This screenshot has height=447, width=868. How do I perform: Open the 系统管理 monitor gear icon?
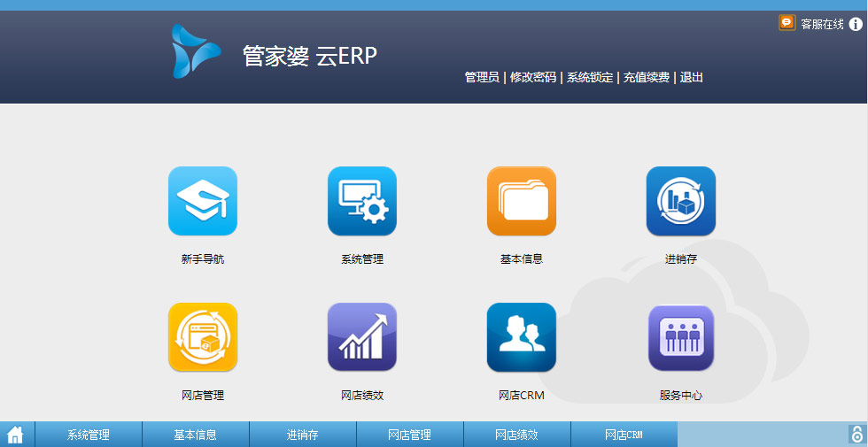coord(362,201)
